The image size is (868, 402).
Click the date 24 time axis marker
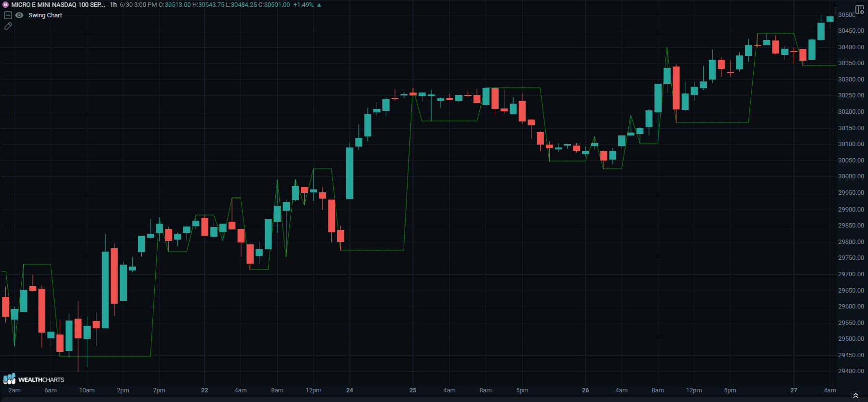point(350,390)
